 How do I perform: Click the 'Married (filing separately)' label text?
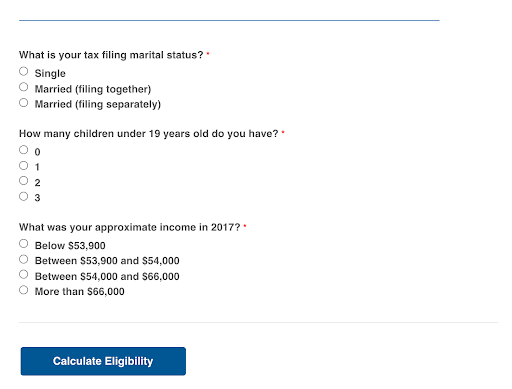[98, 104]
